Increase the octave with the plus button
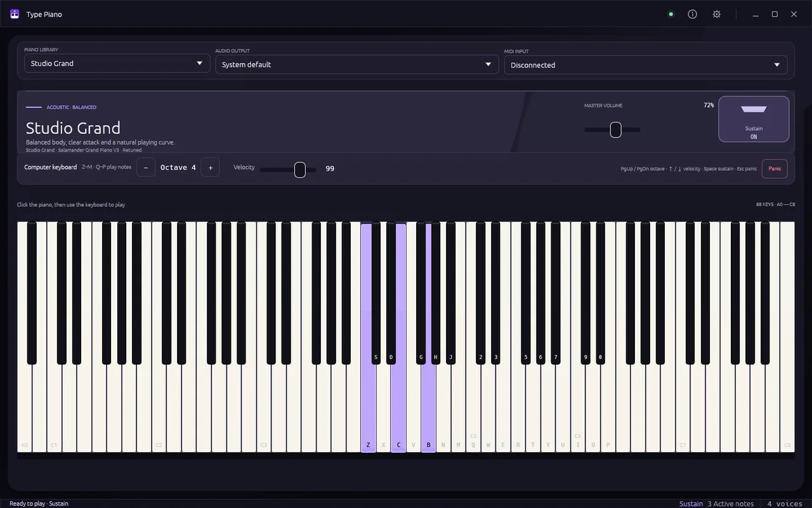 (211, 168)
